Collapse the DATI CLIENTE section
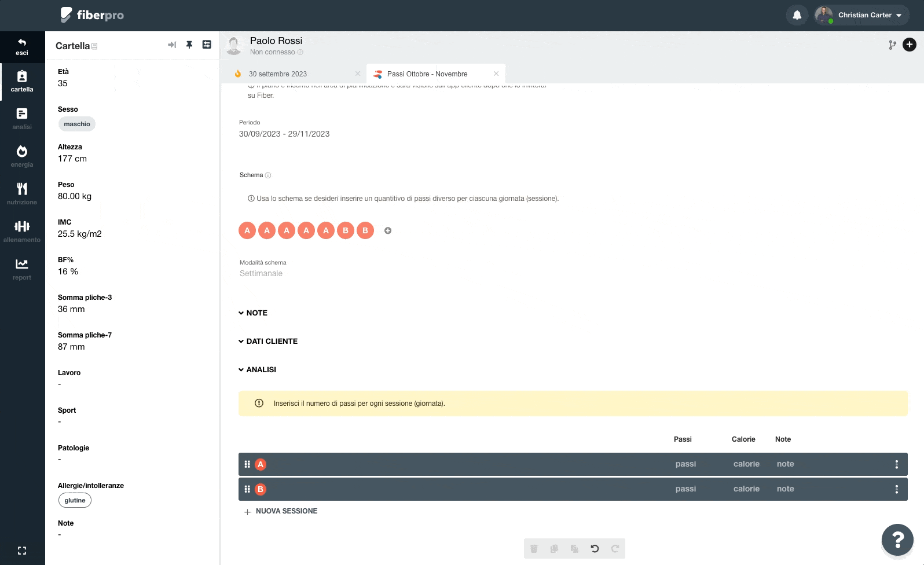The image size is (924, 565). 268,341
